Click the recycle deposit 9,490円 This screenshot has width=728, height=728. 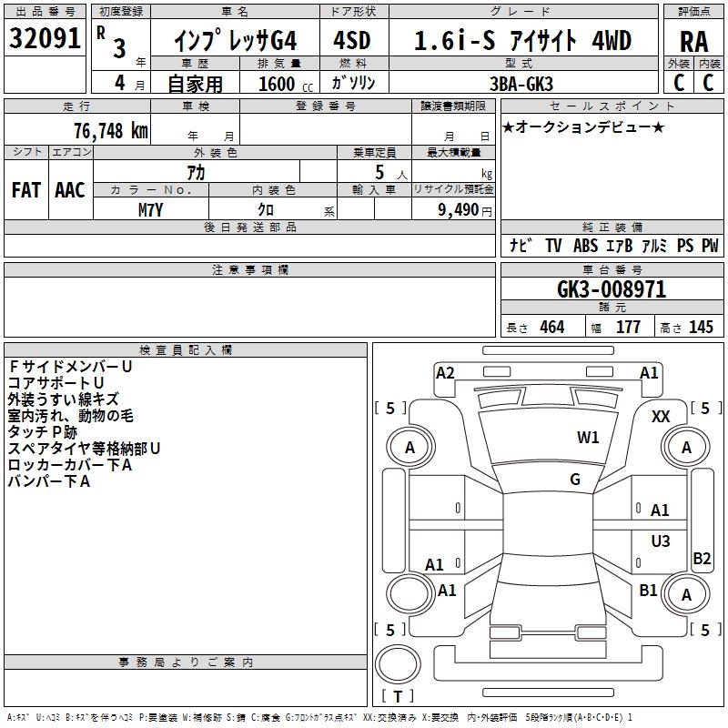coord(465,210)
